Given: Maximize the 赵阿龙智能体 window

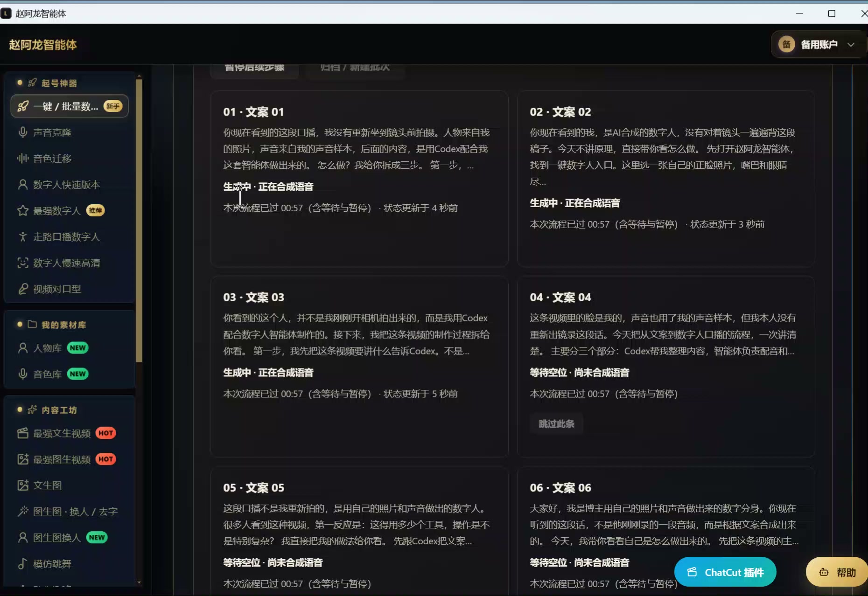Looking at the screenshot, I should coord(832,14).
